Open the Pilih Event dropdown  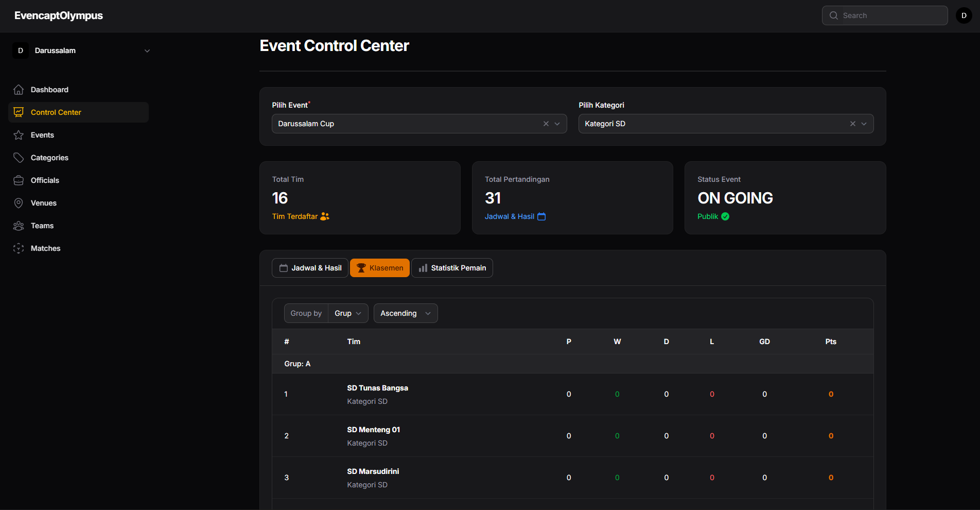(557, 124)
